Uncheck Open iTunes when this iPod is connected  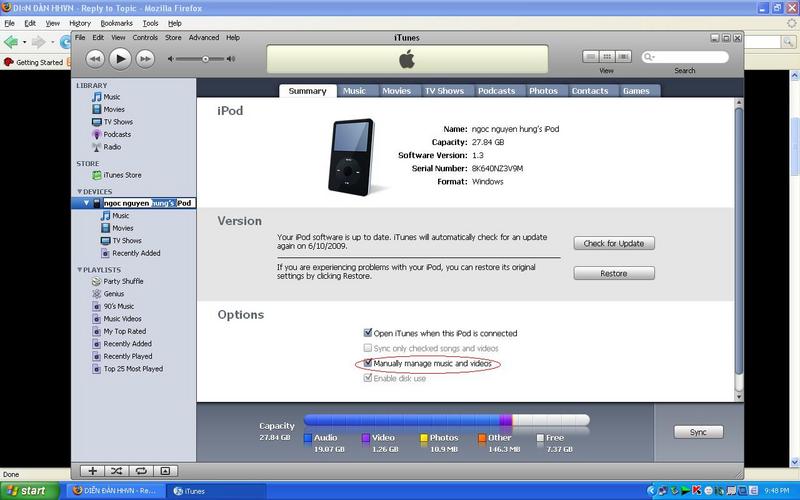(x=368, y=333)
